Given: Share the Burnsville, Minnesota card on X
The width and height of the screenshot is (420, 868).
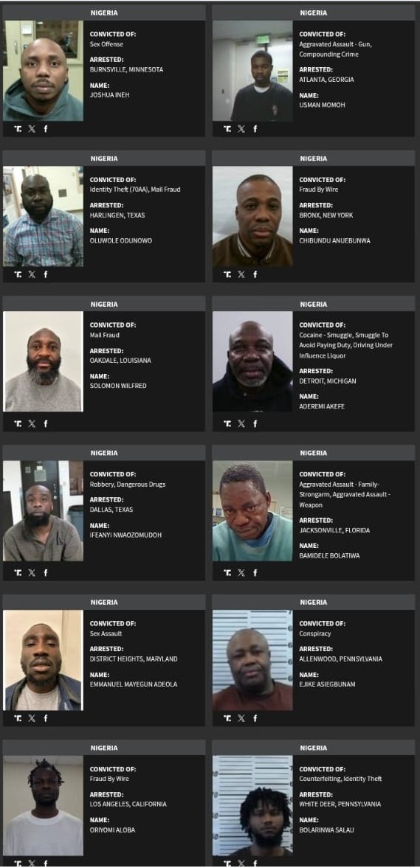Looking at the screenshot, I should (x=32, y=128).
